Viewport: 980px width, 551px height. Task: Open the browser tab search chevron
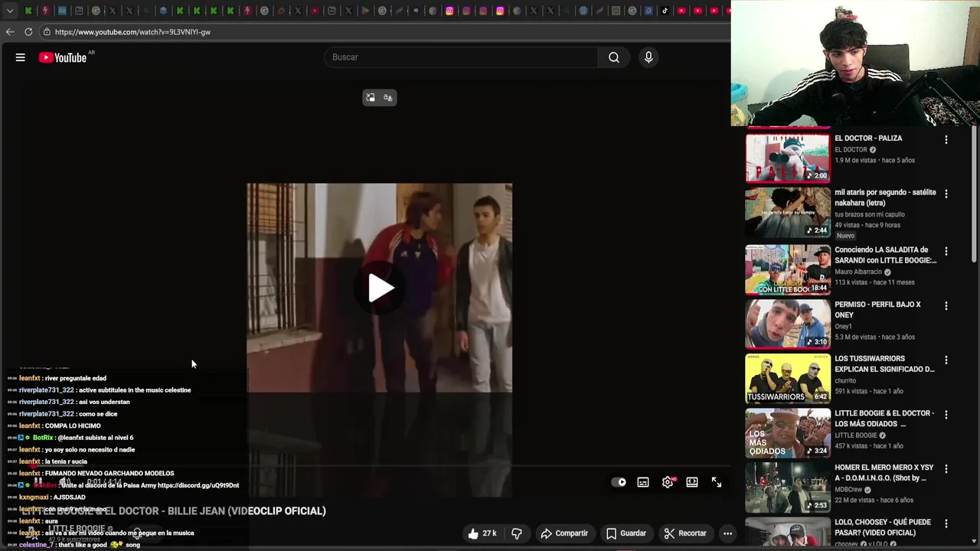coord(10,11)
